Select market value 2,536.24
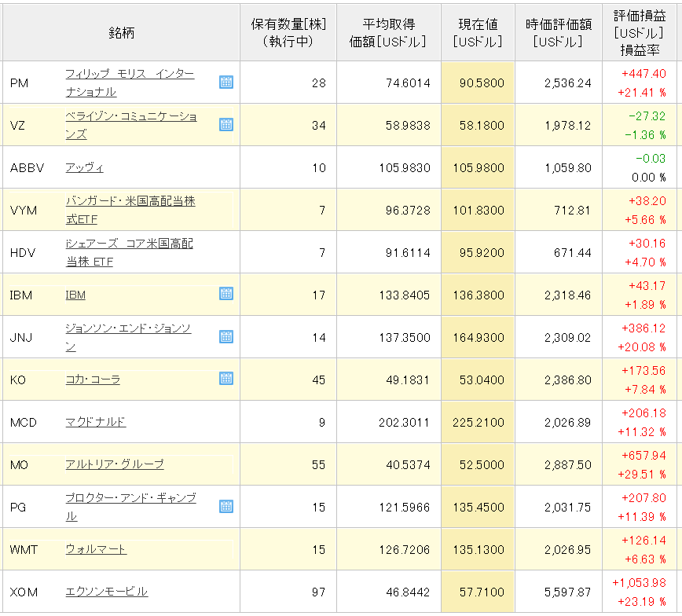The height and width of the screenshot is (616, 682). [x=568, y=83]
